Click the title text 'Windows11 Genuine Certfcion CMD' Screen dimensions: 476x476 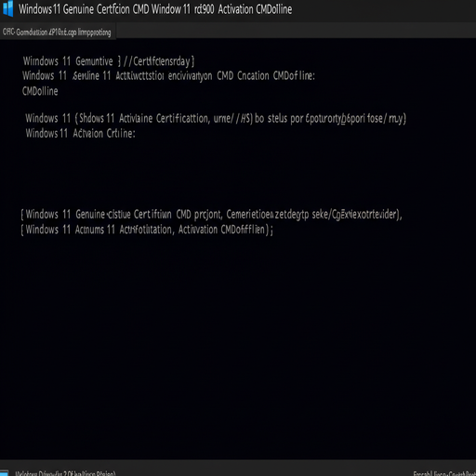(84, 9)
